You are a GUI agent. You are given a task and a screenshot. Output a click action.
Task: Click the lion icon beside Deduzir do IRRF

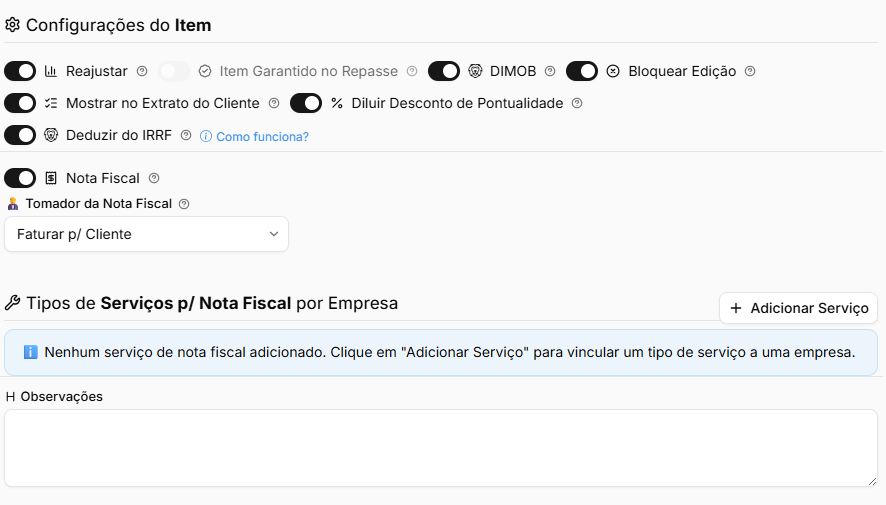(x=51, y=135)
